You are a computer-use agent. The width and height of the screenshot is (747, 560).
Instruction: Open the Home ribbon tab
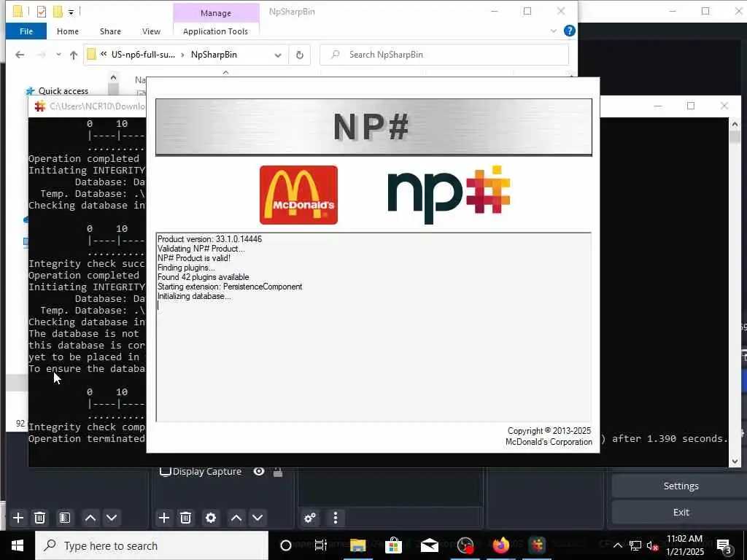[68, 31]
